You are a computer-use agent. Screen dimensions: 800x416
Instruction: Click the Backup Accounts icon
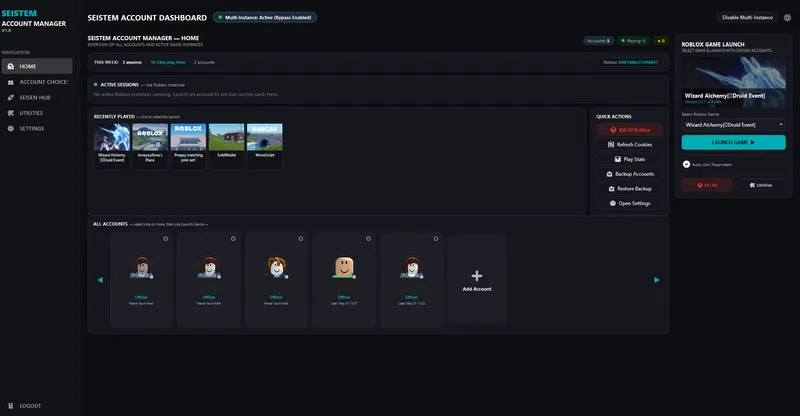pyautogui.click(x=609, y=174)
